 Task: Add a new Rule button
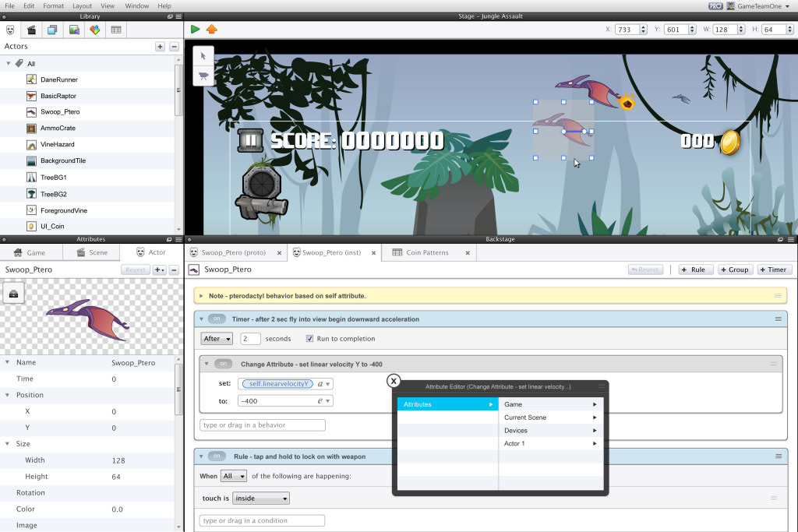(692, 270)
